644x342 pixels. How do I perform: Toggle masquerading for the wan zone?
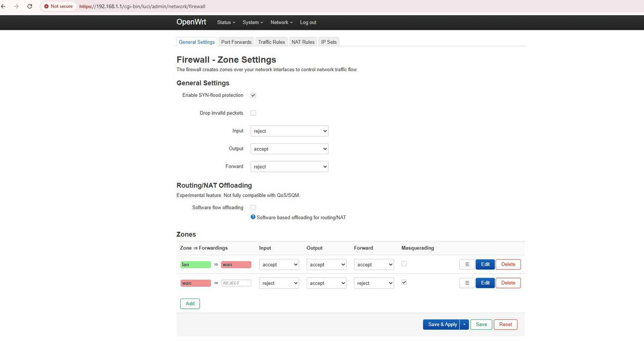404,282
